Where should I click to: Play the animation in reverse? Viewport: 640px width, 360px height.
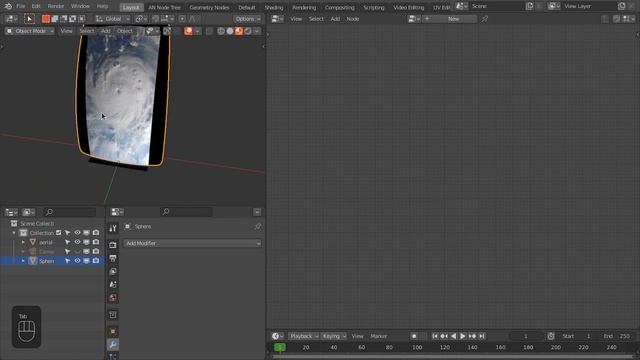point(453,336)
